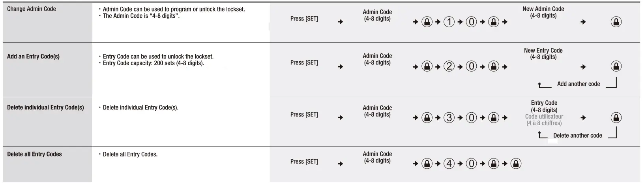
Task: Select the Delete all Entry Codes heading
Action: [x=34, y=154]
